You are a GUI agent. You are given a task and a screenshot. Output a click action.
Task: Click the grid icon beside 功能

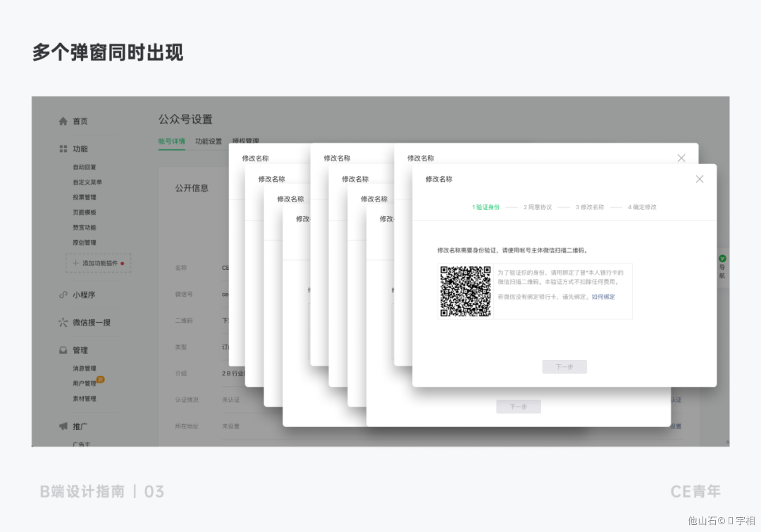(63, 149)
